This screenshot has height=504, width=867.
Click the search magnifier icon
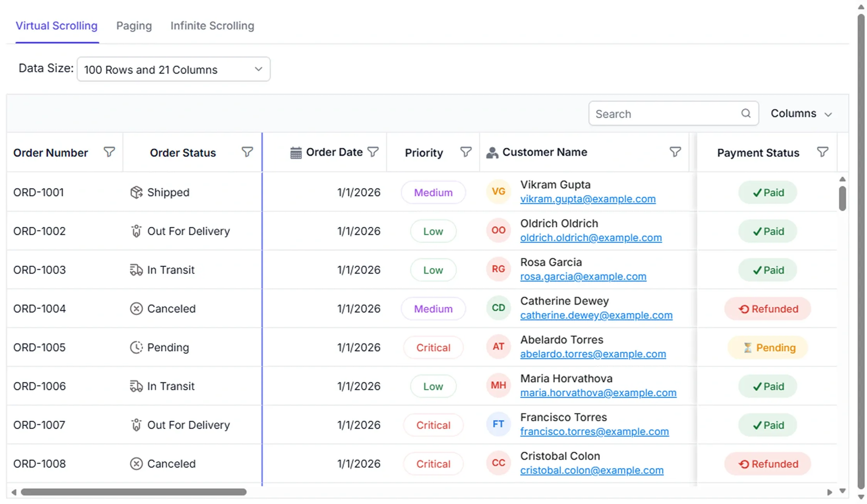pyautogui.click(x=746, y=113)
